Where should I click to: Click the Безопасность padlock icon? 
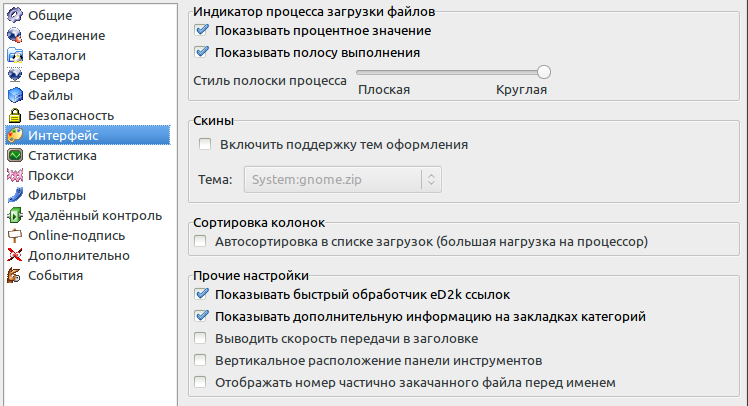tap(15, 115)
